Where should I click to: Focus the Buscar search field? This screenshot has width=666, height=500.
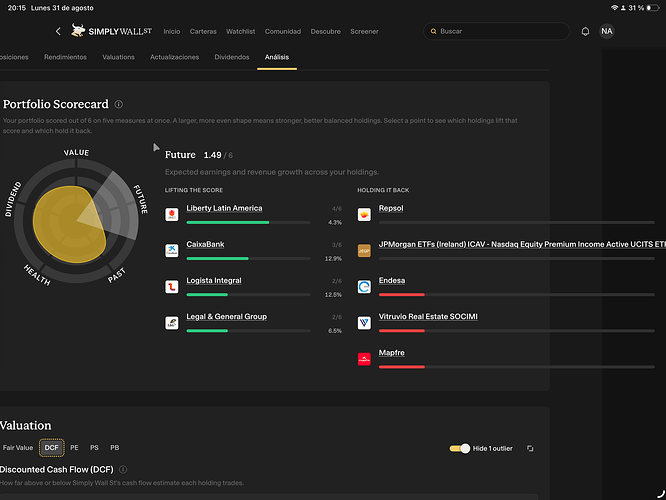[496, 31]
